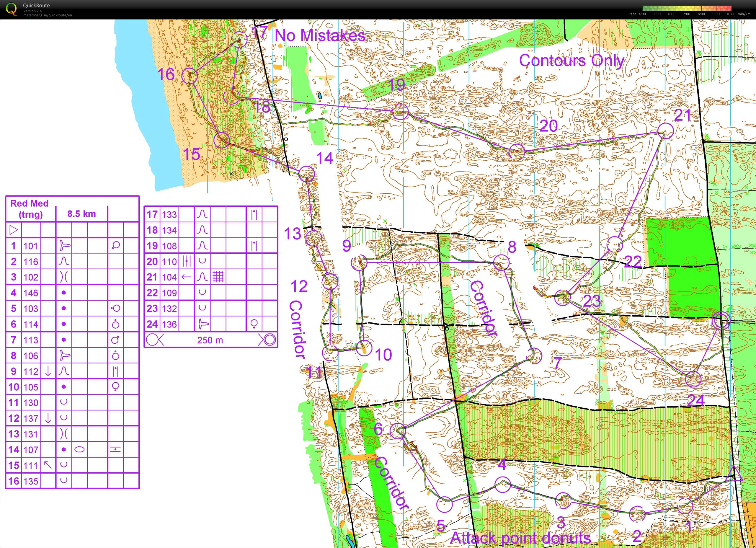This screenshot has width=756, height=548.
Task: Click the vertical-lines symbol in row 20
Action: coord(187,261)
